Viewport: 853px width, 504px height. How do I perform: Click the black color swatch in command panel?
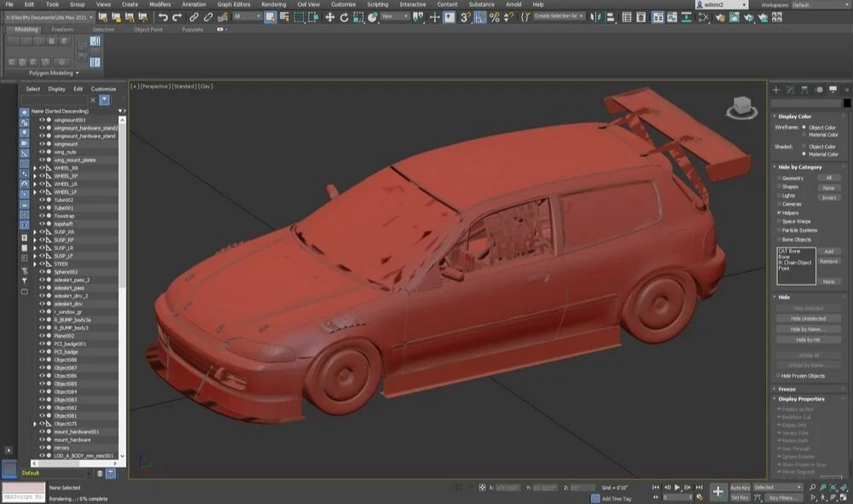point(846,102)
